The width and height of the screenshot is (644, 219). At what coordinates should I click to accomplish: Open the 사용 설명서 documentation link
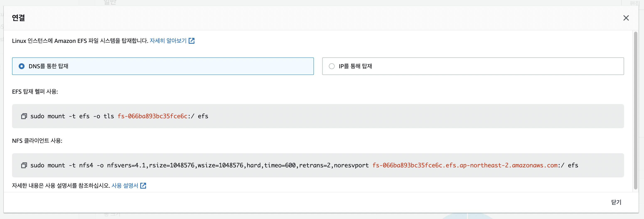[125, 186]
